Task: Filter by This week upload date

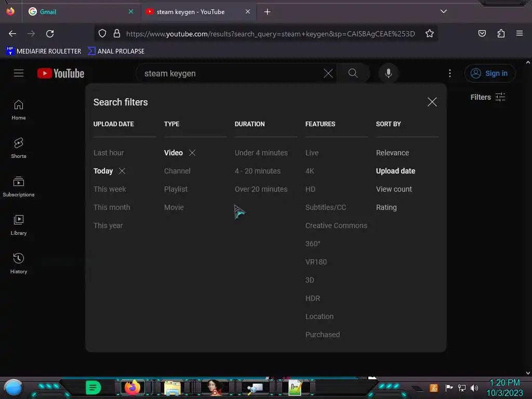Action: (110, 189)
